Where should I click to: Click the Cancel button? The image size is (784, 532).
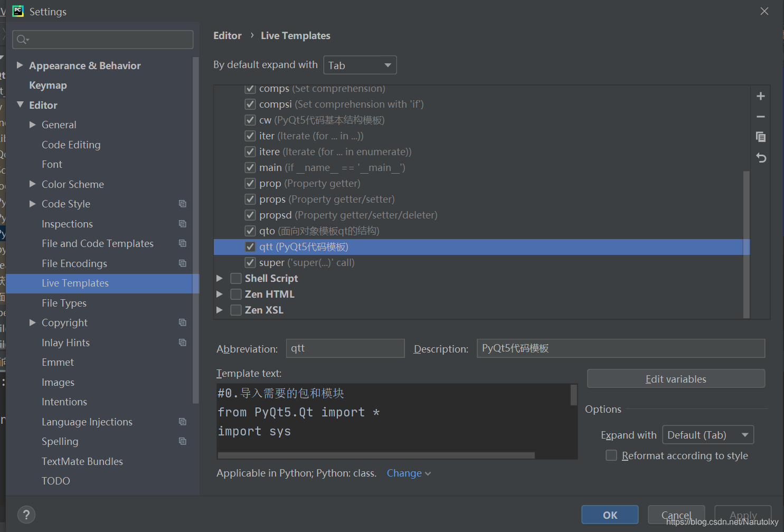coord(676,515)
